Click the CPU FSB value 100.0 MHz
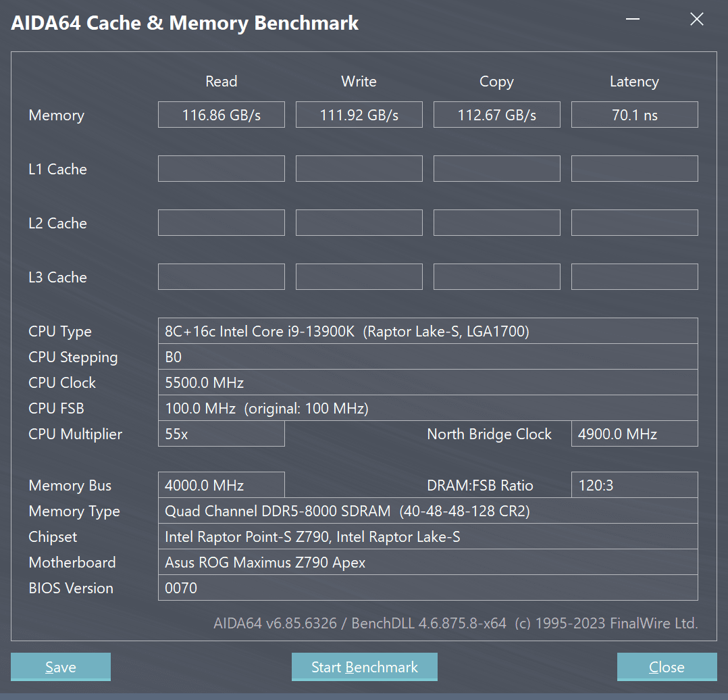The width and height of the screenshot is (728, 700). [x=428, y=408]
